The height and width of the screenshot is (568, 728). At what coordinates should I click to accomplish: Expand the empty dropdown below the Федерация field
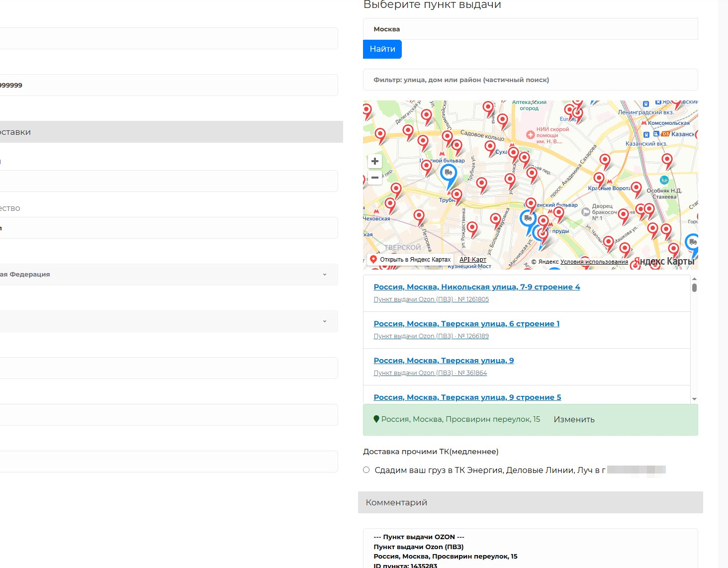(169, 321)
